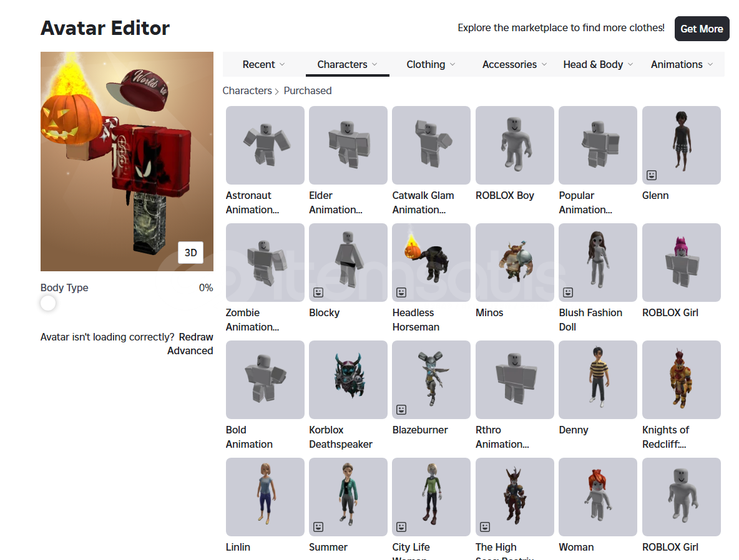The height and width of the screenshot is (560, 739).
Task: Click the face icon on Headless Horseman
Action: click(401, 292)
